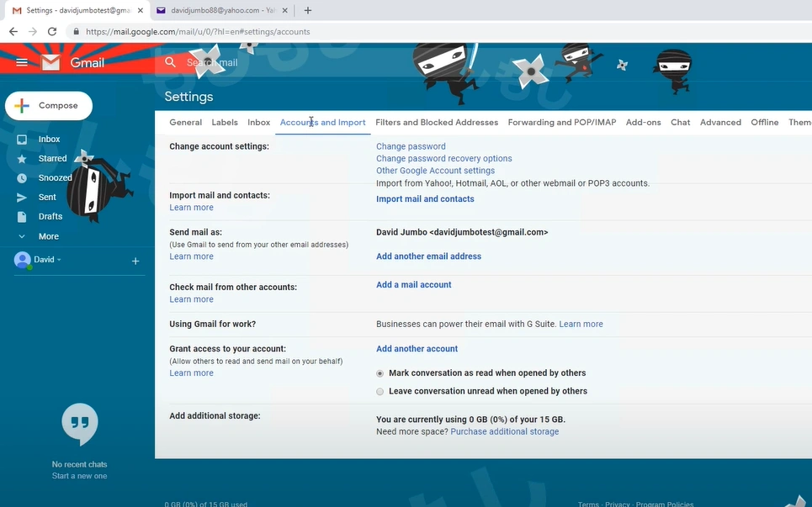Switch to the General settings tab
Image resolution: width=812 pixels, height=507 pixels.
[185, 123]
